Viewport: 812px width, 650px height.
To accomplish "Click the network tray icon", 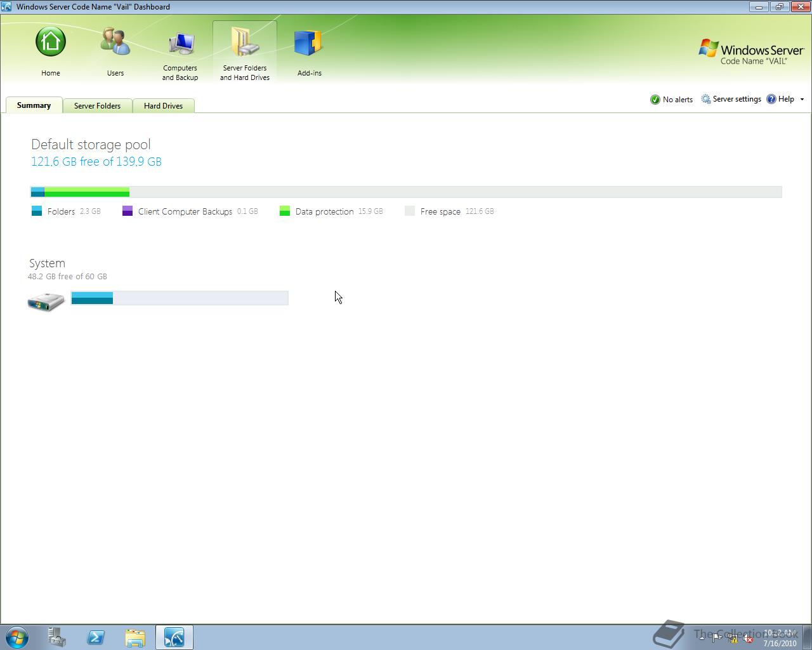I will pyautogui.click(x=733, y=638).
